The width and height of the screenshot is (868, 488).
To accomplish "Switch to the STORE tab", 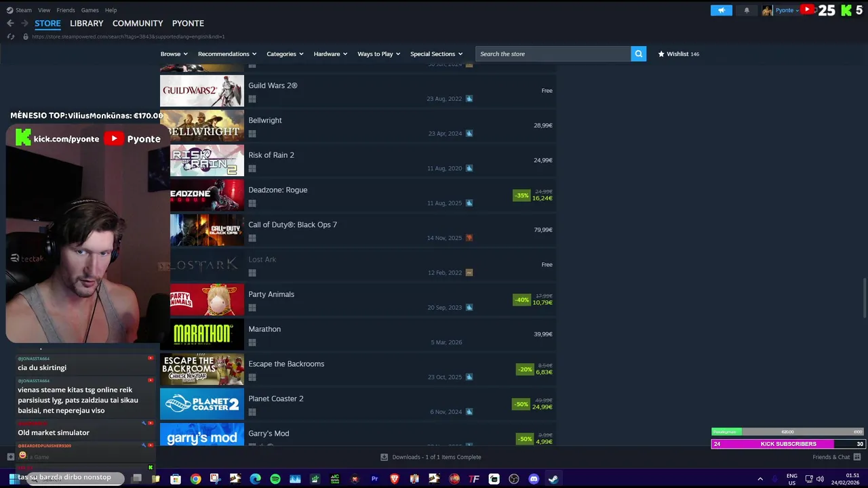I will (x=47, y=23).
